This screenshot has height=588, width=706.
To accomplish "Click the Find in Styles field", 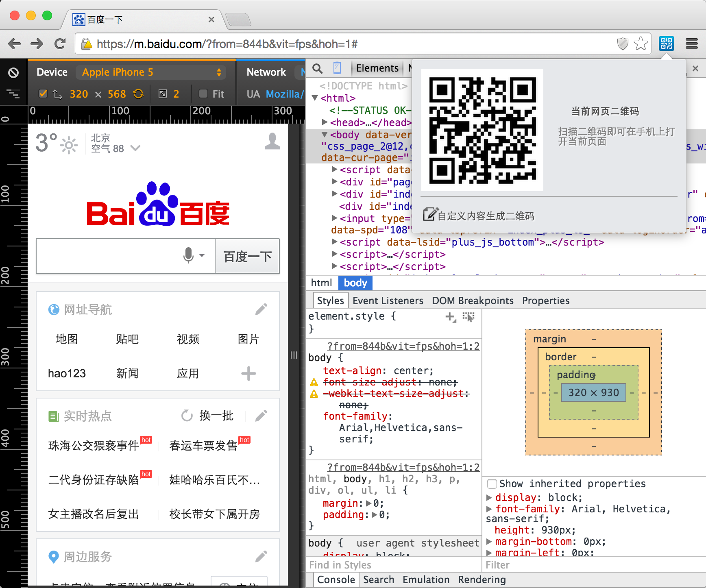I will point(394,565).
